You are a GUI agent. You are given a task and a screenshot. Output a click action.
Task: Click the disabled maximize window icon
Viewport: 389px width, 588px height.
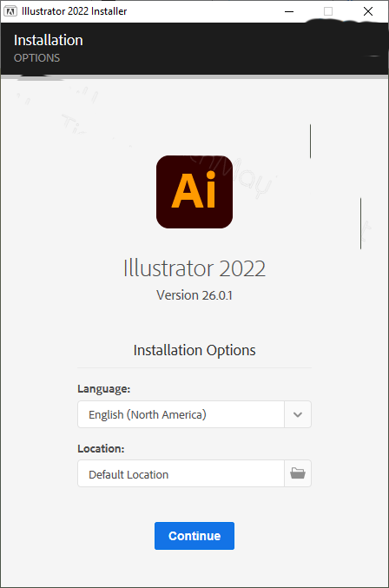coord(328,11)
